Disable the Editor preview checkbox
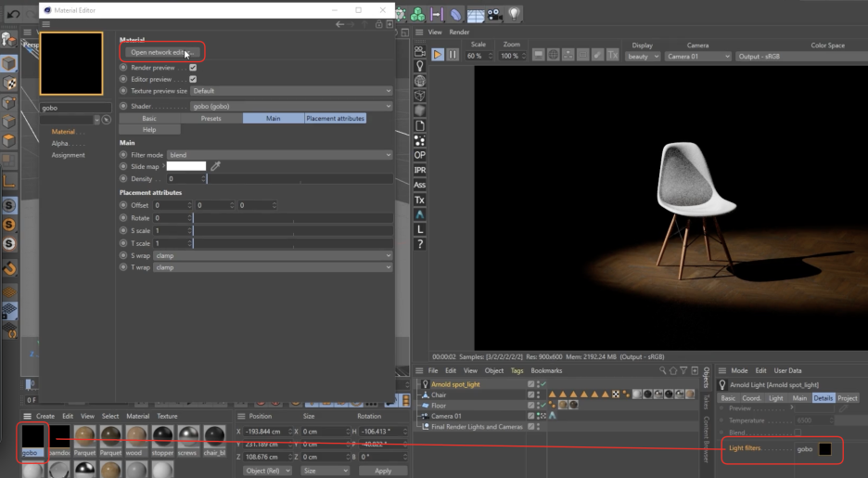The height and width of the screenshot is (478, 868). coord(193,79)
